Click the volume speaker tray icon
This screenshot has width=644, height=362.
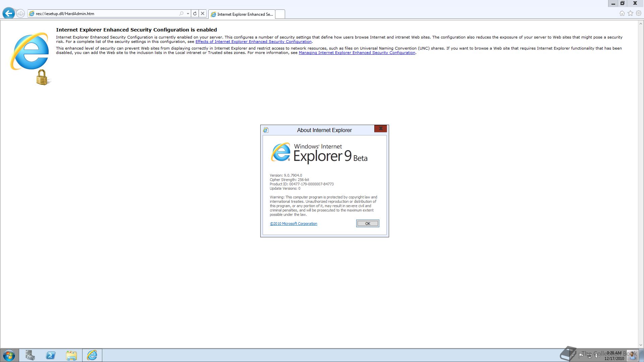tap(597, 355)
